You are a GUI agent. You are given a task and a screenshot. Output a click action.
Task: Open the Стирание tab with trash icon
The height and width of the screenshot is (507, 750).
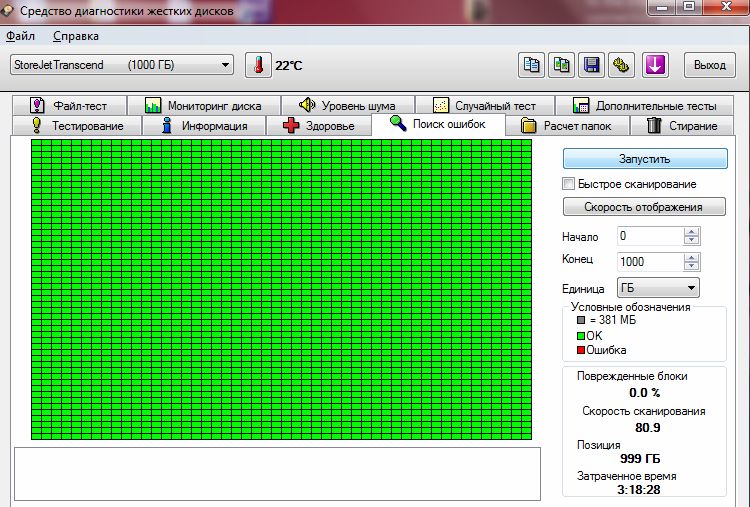tap(682, 126)
